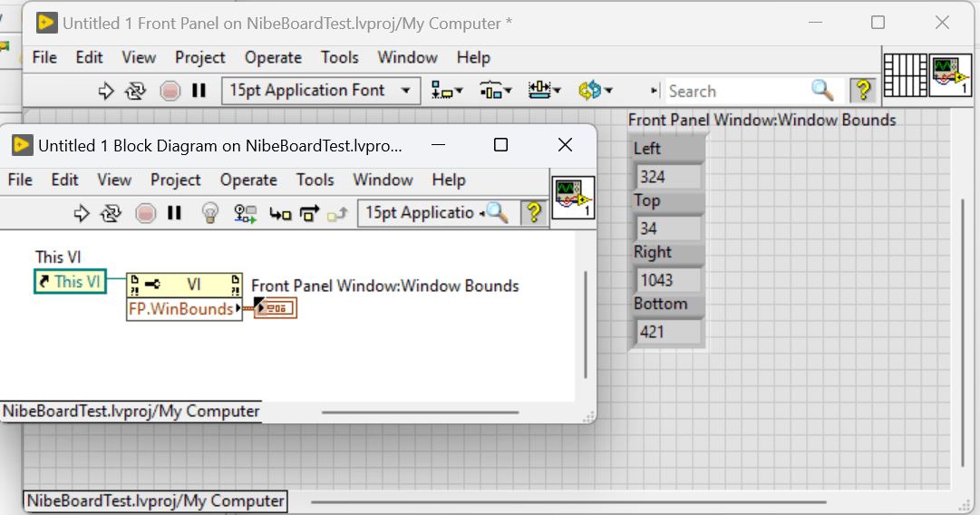Open Reorder menu in Front Panel toolbar
This screenshot has width=980, height=515.
(595, 92)
